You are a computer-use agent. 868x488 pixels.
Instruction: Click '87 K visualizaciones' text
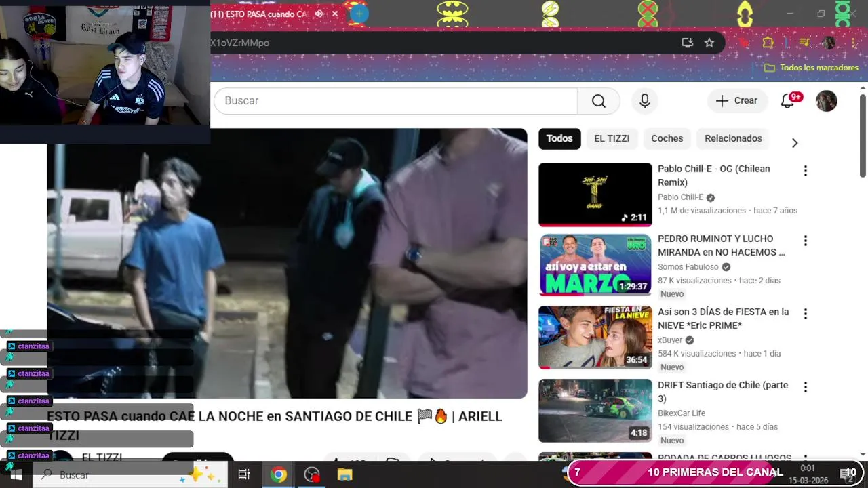(x=694, y=281)
